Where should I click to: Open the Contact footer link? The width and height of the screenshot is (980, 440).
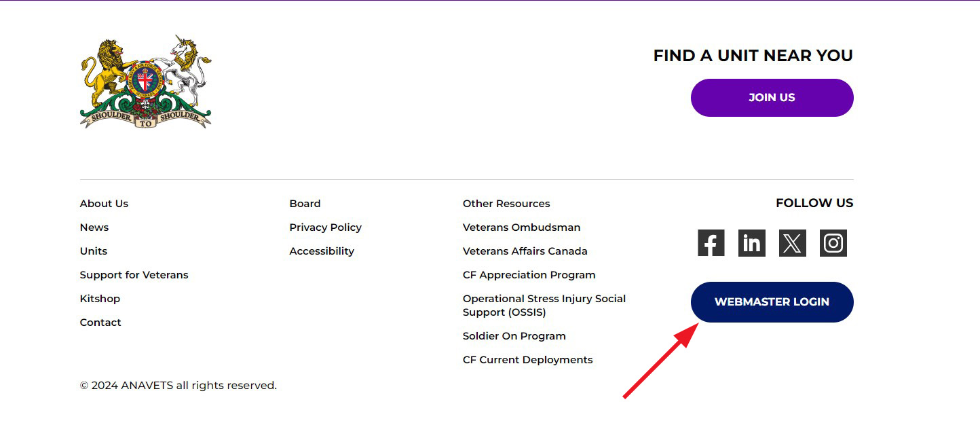tap(100, 323)
